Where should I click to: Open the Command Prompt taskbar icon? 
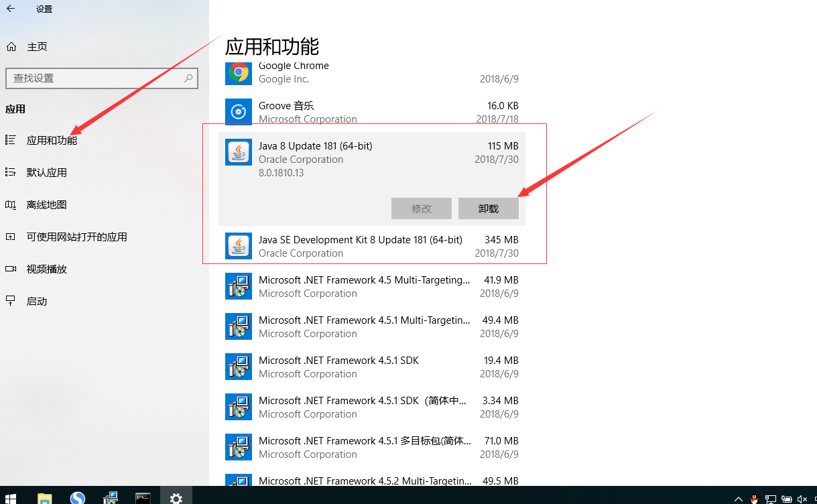pos(143,498)
